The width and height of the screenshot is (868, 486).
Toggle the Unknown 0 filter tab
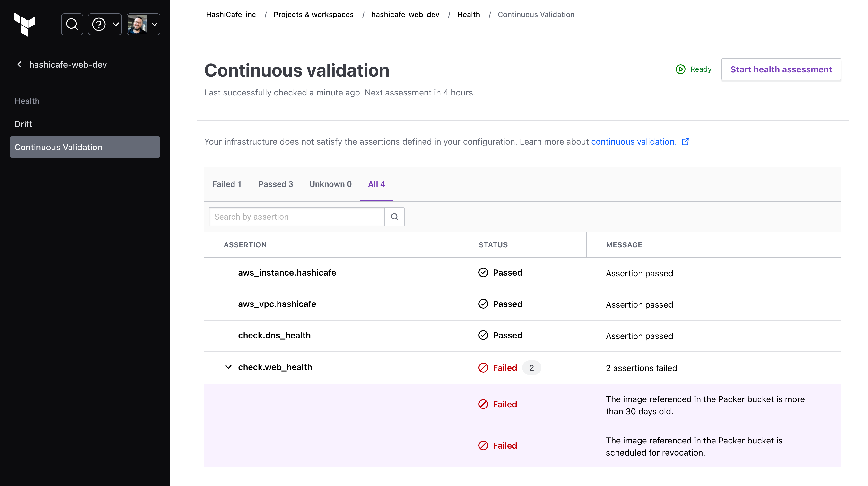click(x=330, y=184)
